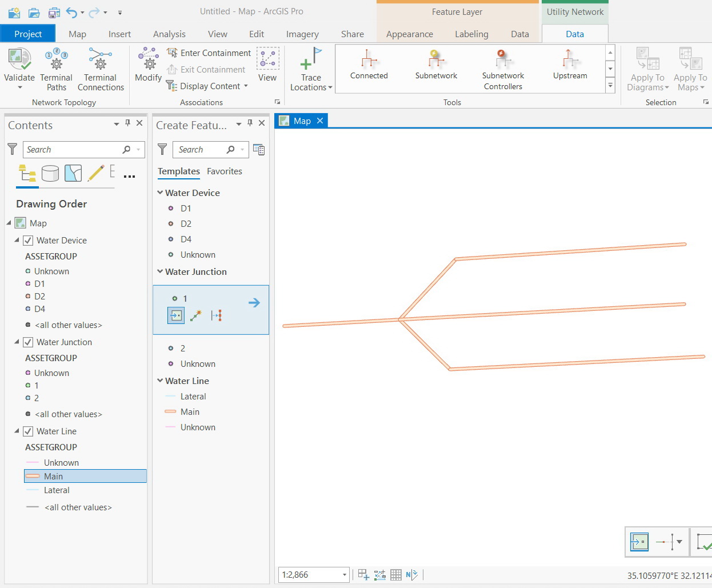This screenshot has width=712, height=588.
Task: Toggle Water Line layer visibility checkbox
Action: pos(27,431)
